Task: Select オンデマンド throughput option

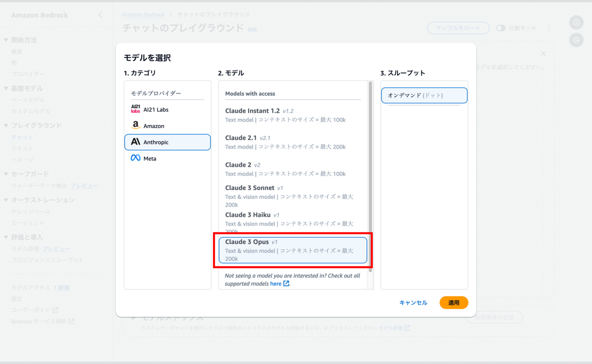Action: tap(424, 95)
